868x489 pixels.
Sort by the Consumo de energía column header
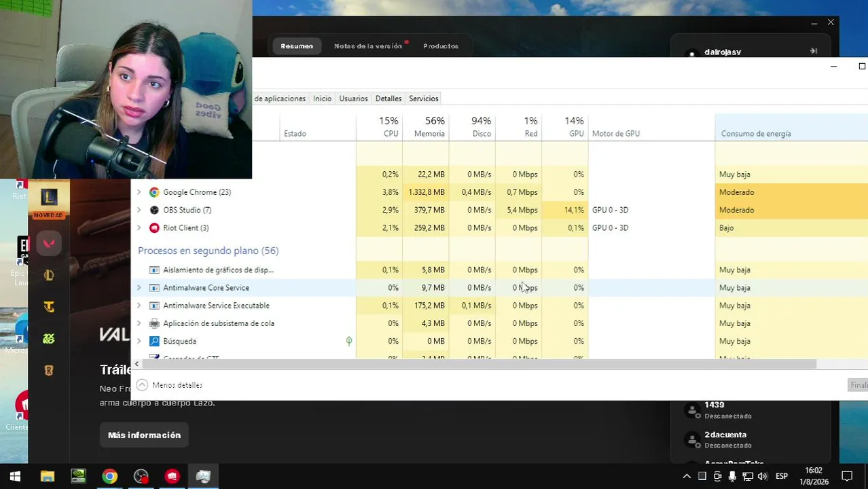(x=791, y=127)
